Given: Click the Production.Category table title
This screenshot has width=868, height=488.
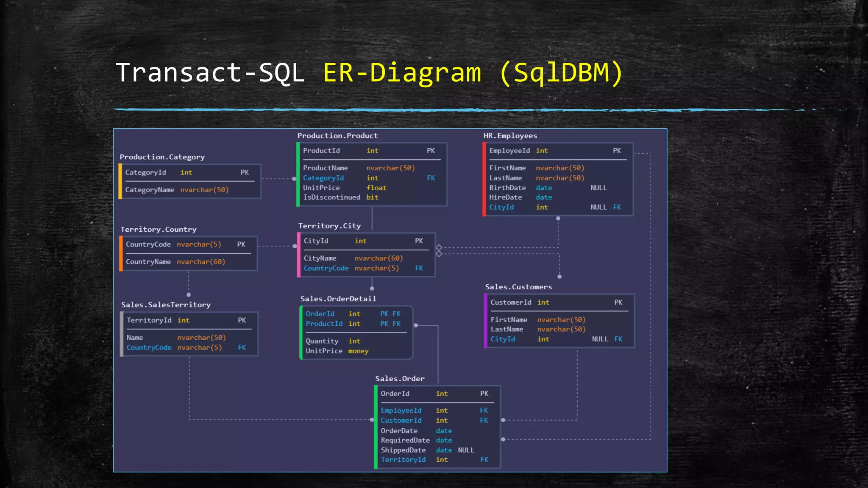Looking at the screenshot, I should [162, 157].
